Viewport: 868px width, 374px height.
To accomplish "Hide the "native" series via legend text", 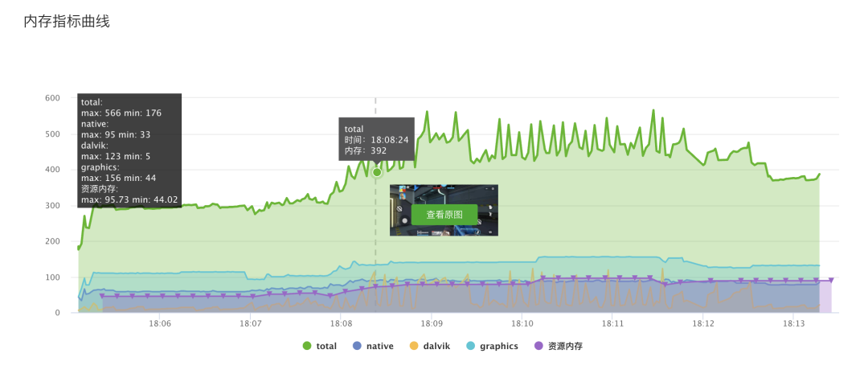I will pyautogui.click(x=379, y=347).
